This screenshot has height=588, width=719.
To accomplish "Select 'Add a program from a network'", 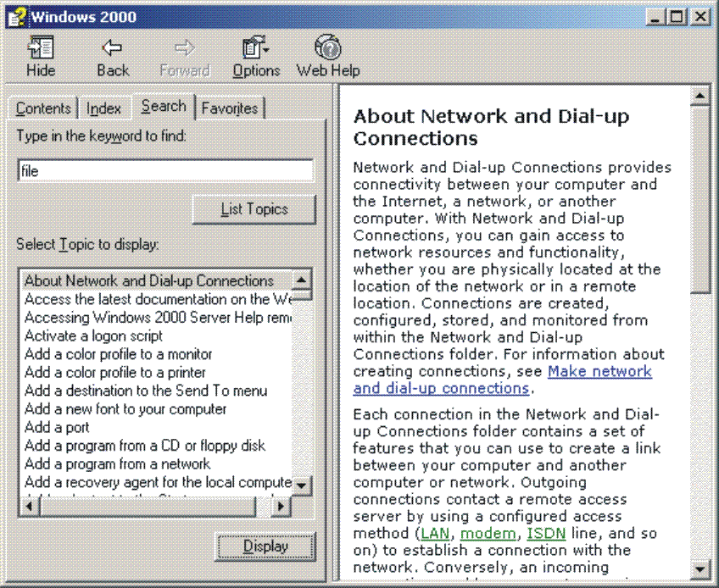I will click(156, 463).
